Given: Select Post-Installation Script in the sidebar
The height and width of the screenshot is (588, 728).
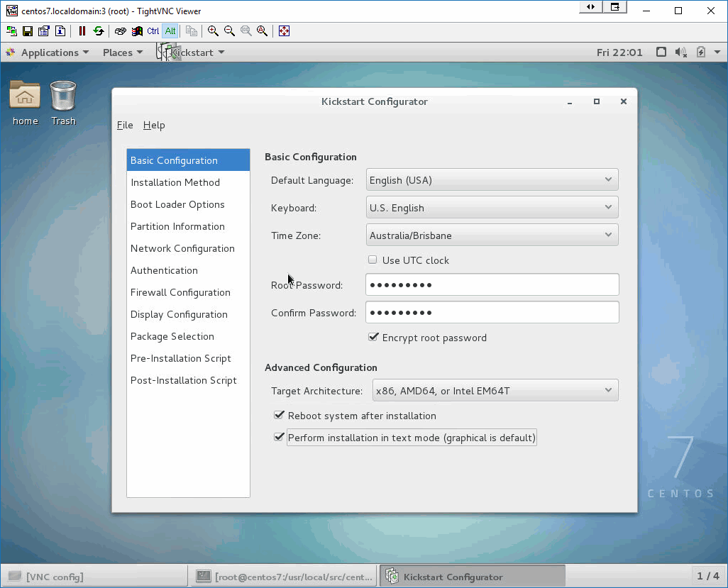Looking at the screenshot, I should click(188, 380).
